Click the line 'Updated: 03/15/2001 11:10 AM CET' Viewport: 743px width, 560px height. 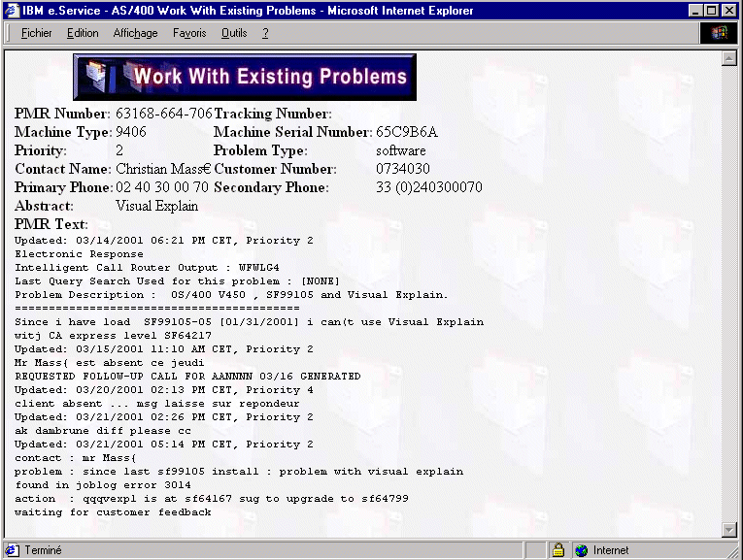click(x=164, y=349)
